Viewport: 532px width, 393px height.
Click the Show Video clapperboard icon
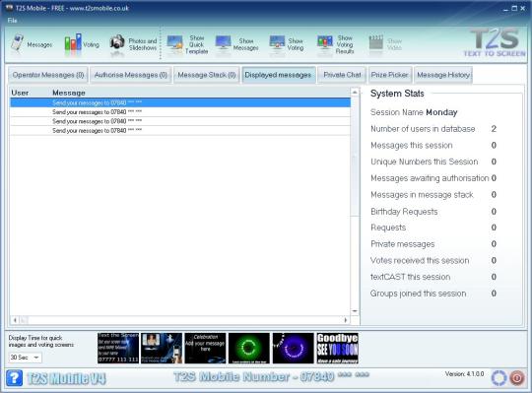[376, 43]
